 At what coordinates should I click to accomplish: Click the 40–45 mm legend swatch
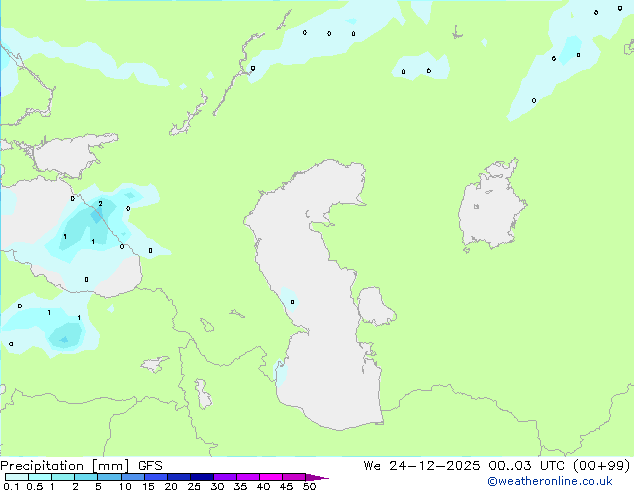click(x=271, y=477)
